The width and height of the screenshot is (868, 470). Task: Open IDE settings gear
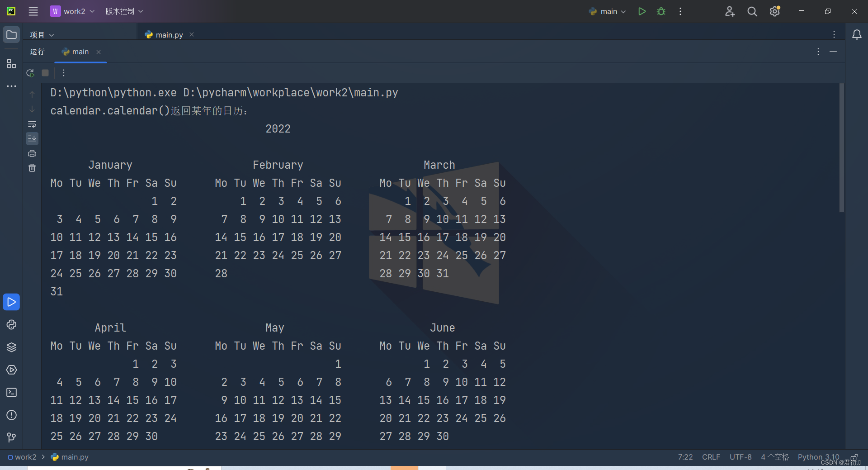tap(775, 11)
